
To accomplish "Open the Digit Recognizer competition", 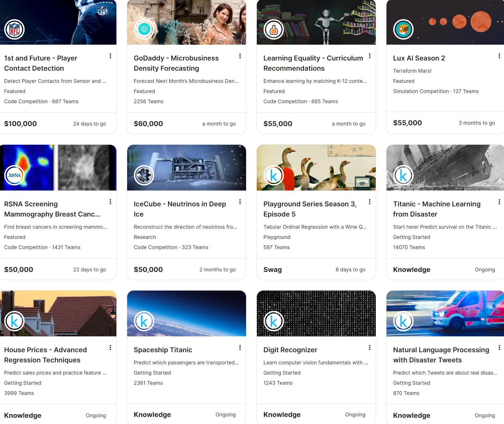I will coord(290,350).
